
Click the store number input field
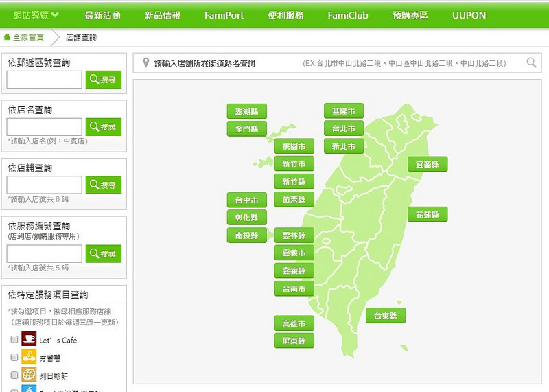[45, 185]
